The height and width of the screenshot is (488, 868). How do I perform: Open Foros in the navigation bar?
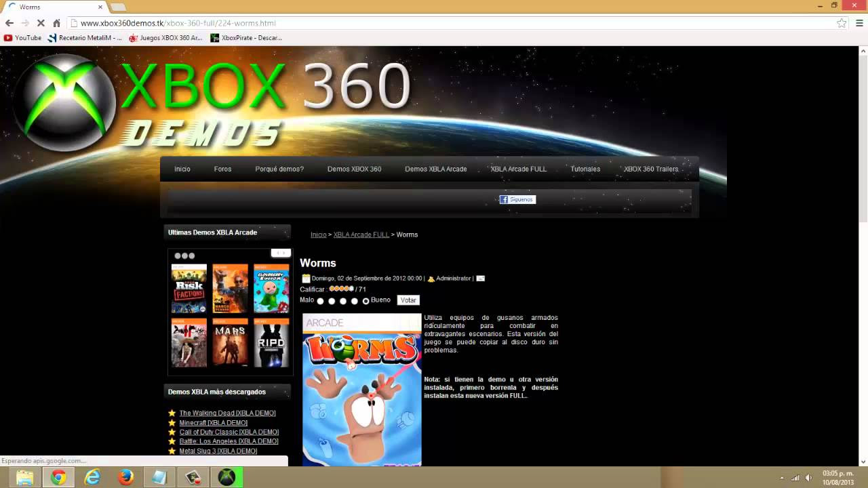point(222,169)
